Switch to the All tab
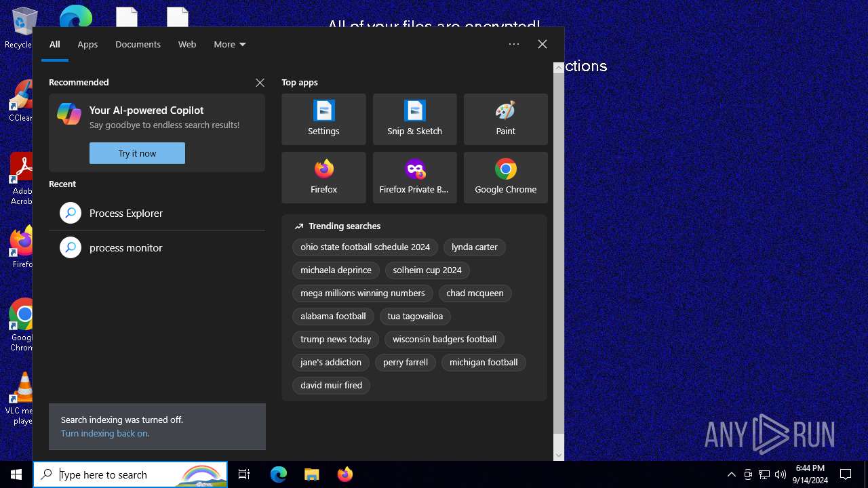This screenshot has height=488, width=868. pyautogui.click(x=55, y=44)
